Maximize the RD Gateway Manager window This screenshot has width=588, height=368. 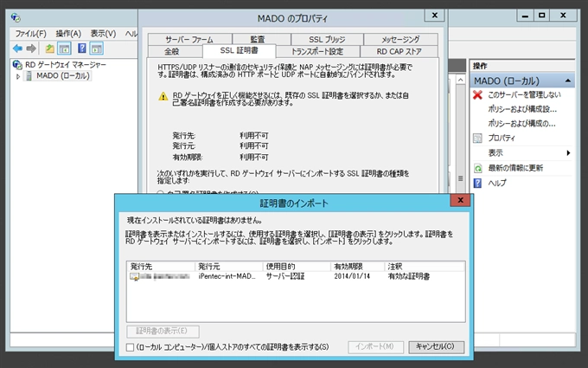pos(542,16)
